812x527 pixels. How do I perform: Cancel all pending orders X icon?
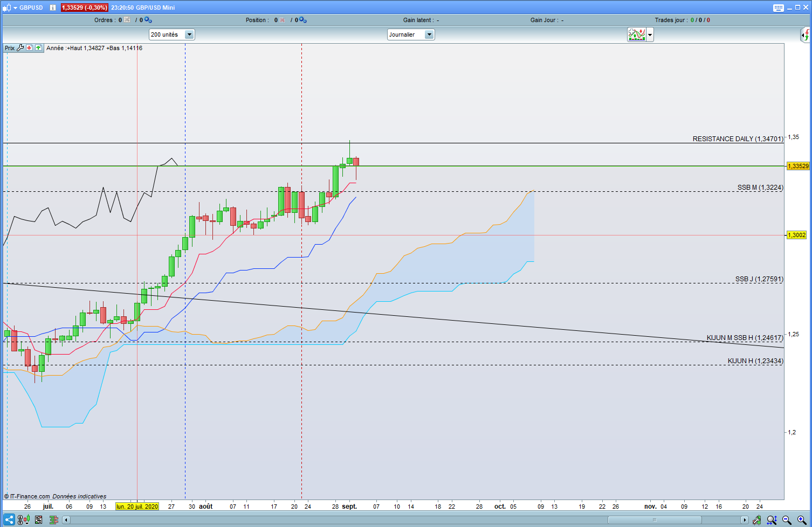click(x=127, y=20)
